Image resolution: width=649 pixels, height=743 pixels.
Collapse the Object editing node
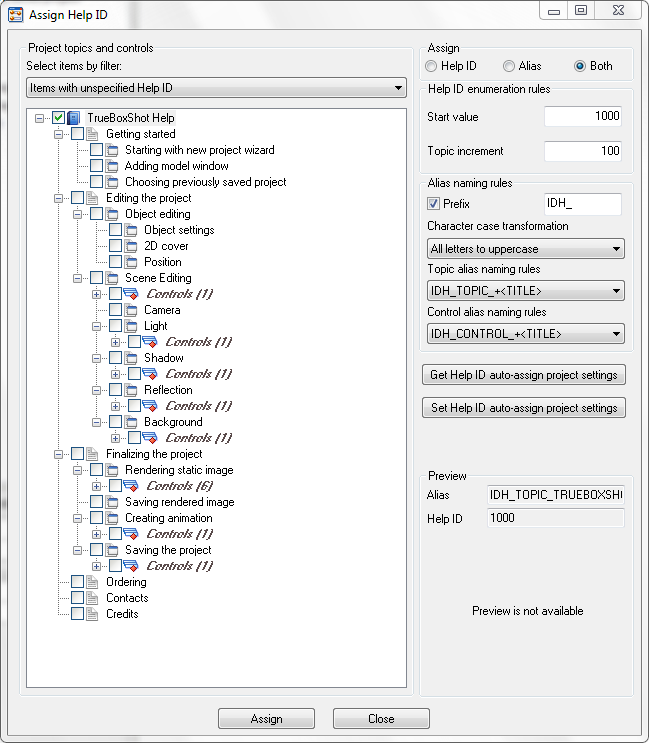[77, 214]
